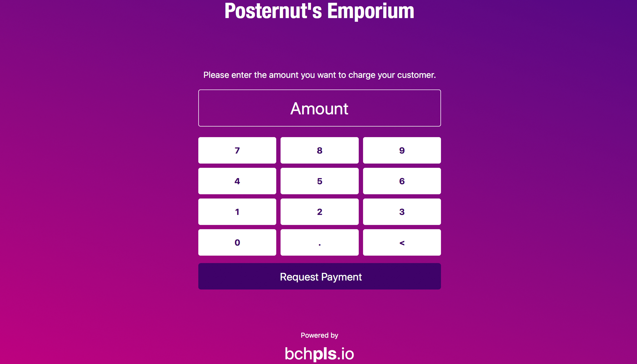
Task: Click the backspace < key
Action: click(x=401, y=242)
